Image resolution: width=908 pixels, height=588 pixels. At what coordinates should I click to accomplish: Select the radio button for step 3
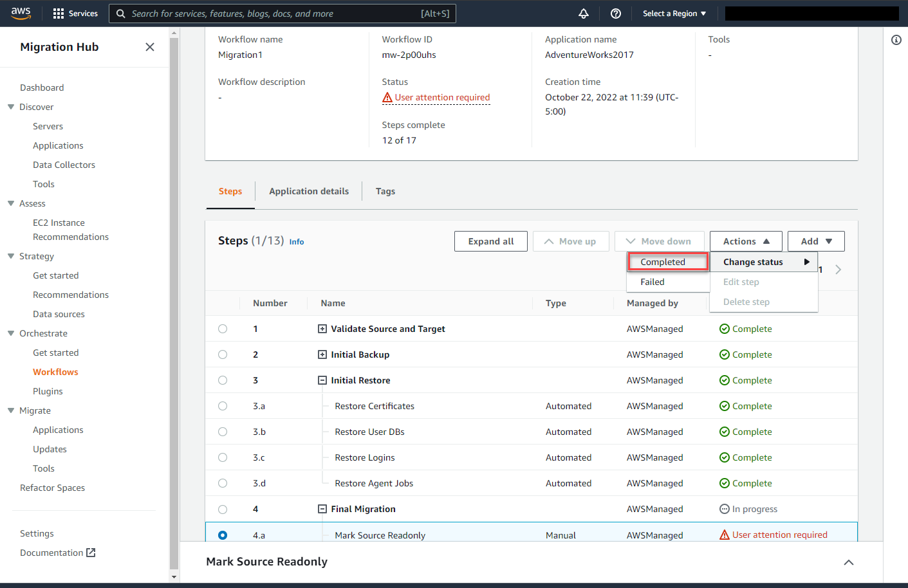tap(223, 380)
